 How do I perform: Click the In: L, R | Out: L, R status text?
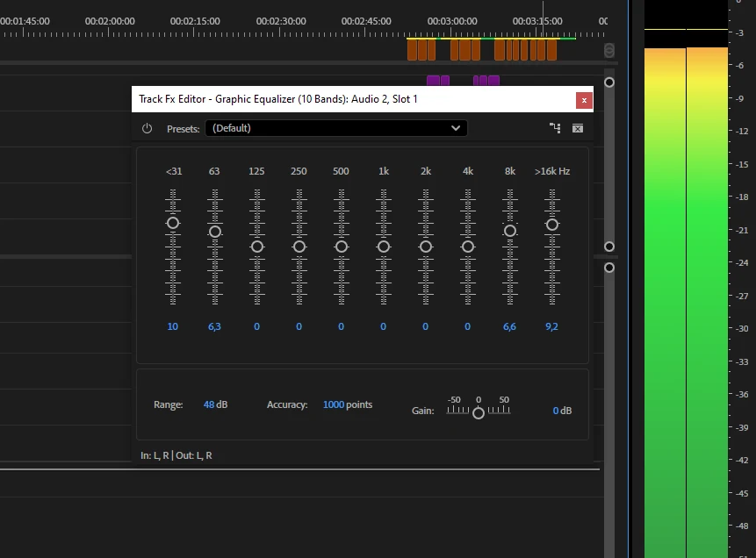pos(176,455)
